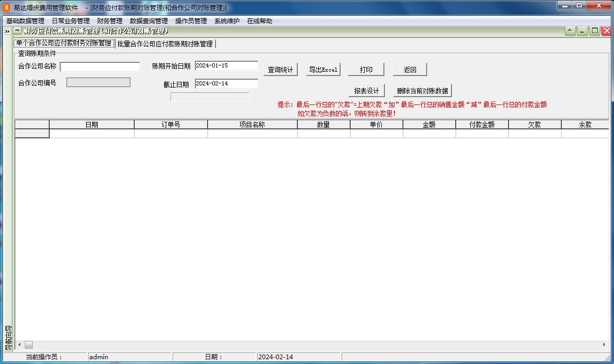Click the 查询统计 button
Viewport: 614px width, 364px height.
tap(280, 70)
